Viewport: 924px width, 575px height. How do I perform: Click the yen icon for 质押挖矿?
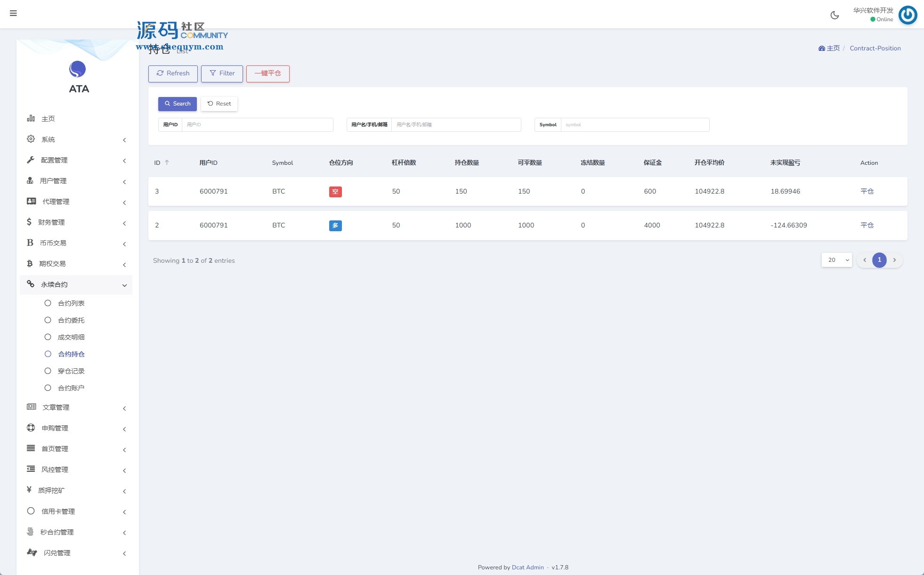tap(29, 490)
